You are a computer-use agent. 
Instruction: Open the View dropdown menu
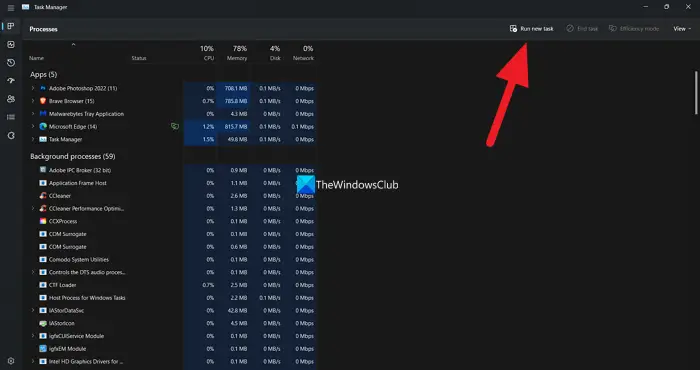click(682, 29)
